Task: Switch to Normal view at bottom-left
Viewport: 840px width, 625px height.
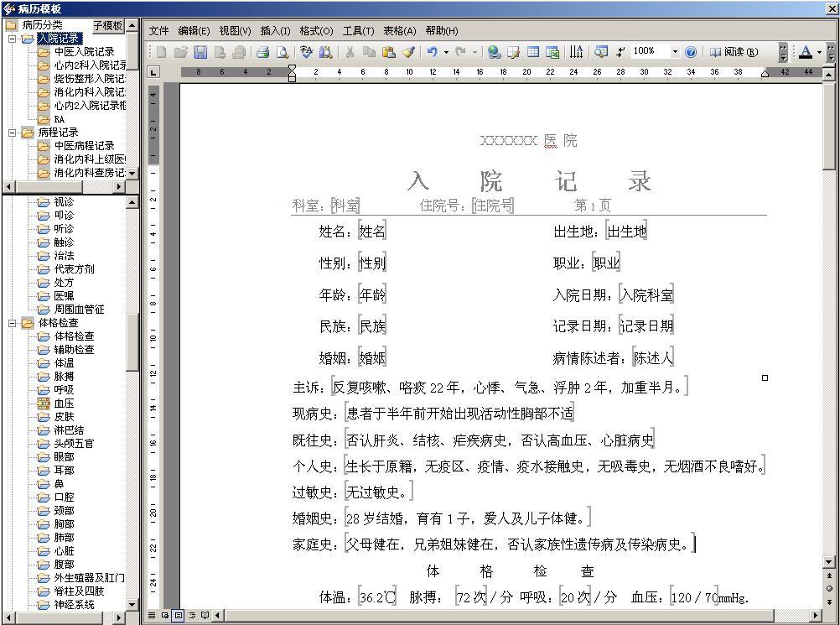Action: click(x=152, y=616)
